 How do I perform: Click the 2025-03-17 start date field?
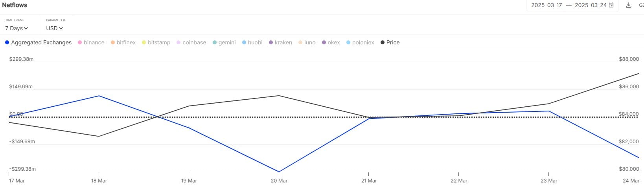[546, 5]
